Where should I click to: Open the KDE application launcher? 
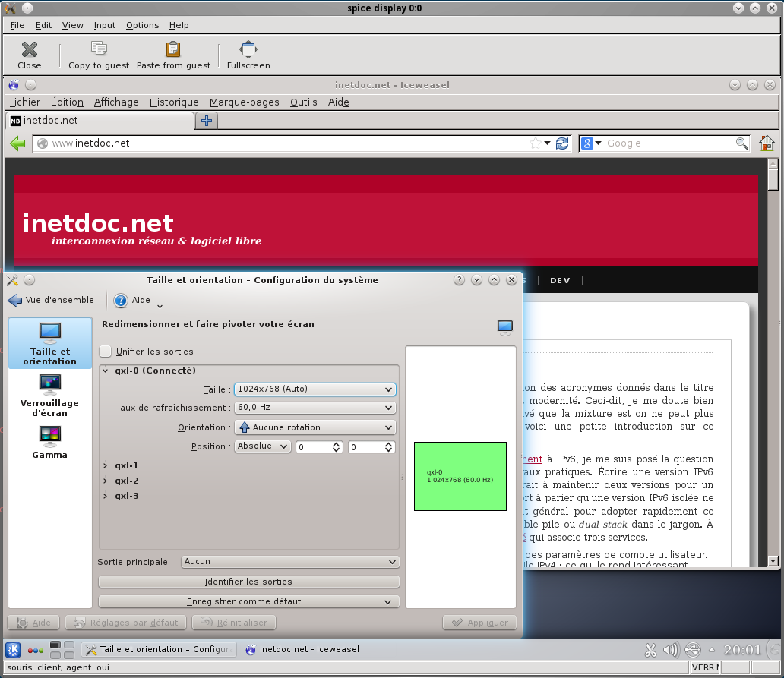13,649
